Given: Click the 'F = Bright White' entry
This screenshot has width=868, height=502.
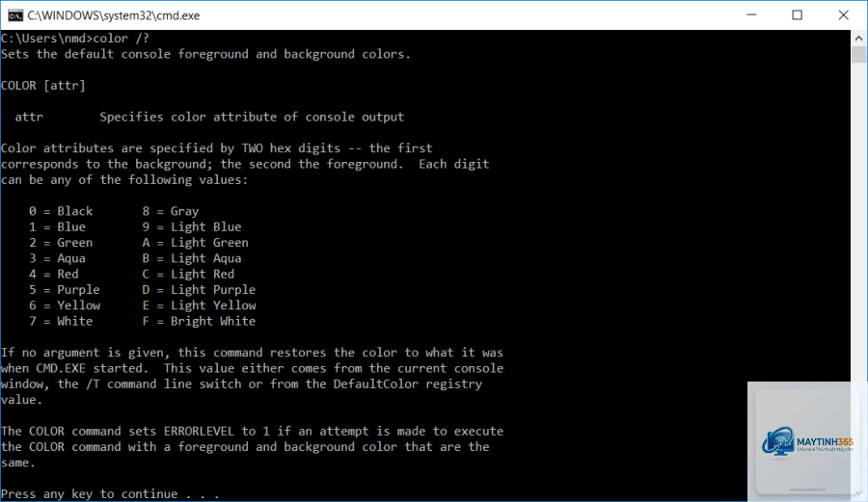Looking at the screenshot, I should [x=199, y=321].
